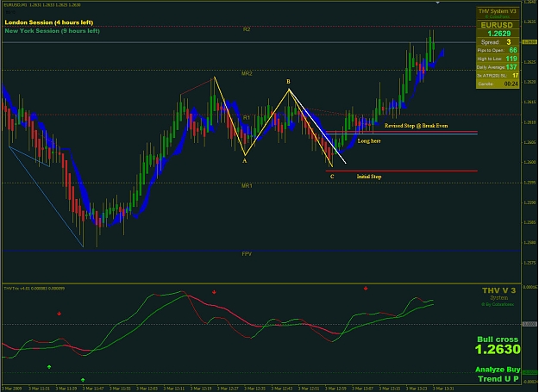The height and width of the screenshot is (392, 539).
Task: Select swing point label C
Action: coord(332,177)
